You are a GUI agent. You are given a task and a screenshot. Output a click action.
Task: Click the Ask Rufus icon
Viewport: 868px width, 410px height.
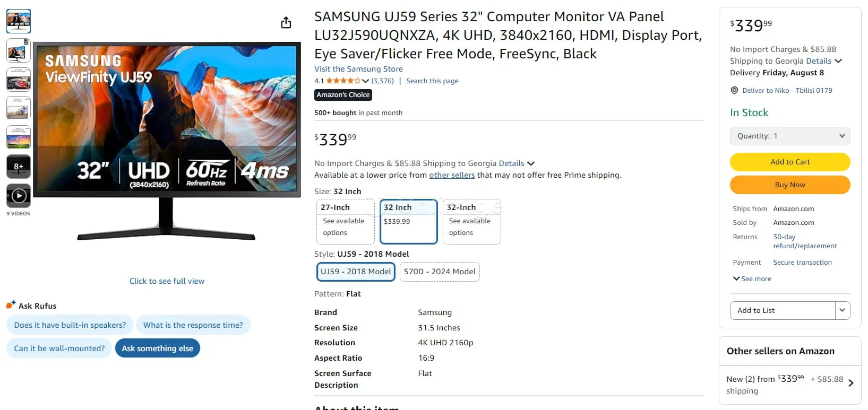(11, 305)
